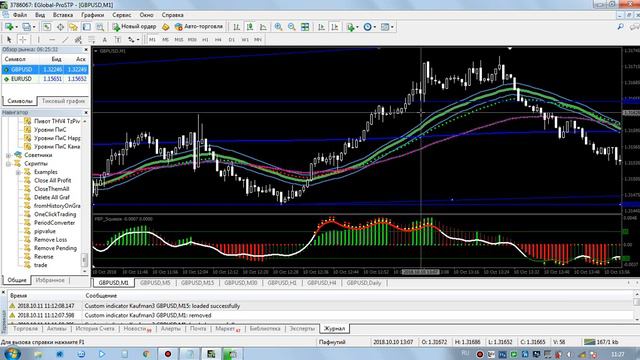Toggle the Авто-торговля button

pos(199,27)
